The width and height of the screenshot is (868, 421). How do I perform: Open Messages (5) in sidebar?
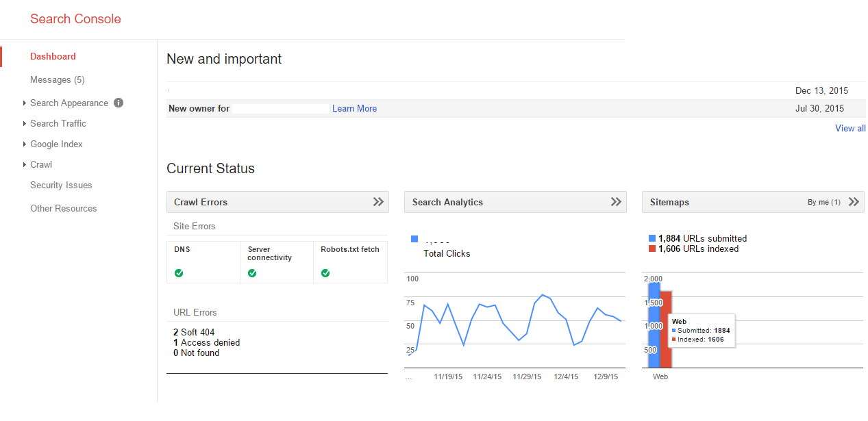point(58,79)
